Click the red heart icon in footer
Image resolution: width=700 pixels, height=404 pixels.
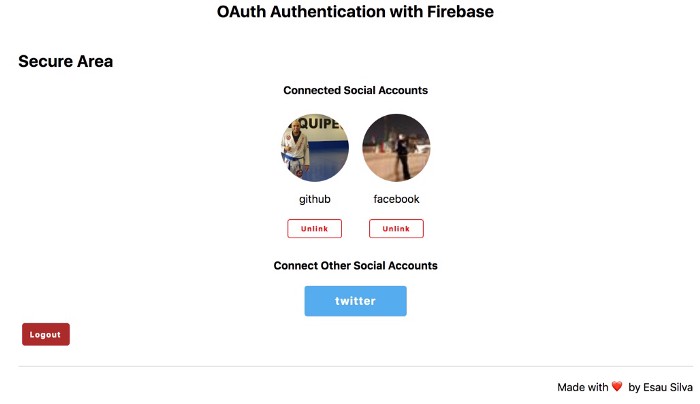click(617, 387)
